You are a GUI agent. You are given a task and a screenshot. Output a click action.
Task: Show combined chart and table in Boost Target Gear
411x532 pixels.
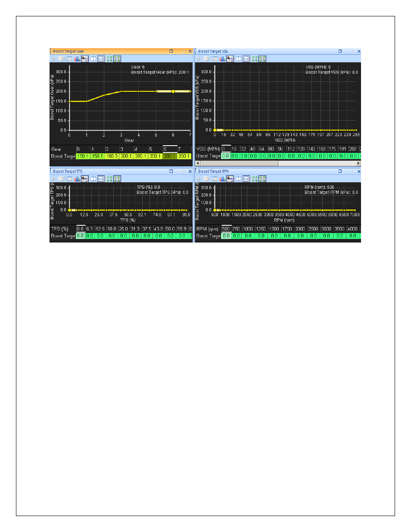pos(85,59)
